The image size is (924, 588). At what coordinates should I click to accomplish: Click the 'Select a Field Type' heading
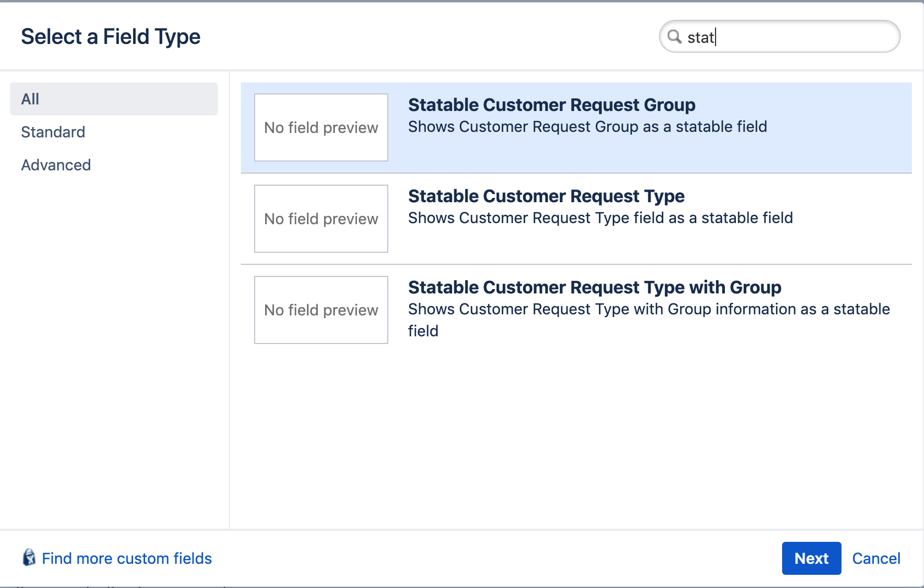point(111,37)
